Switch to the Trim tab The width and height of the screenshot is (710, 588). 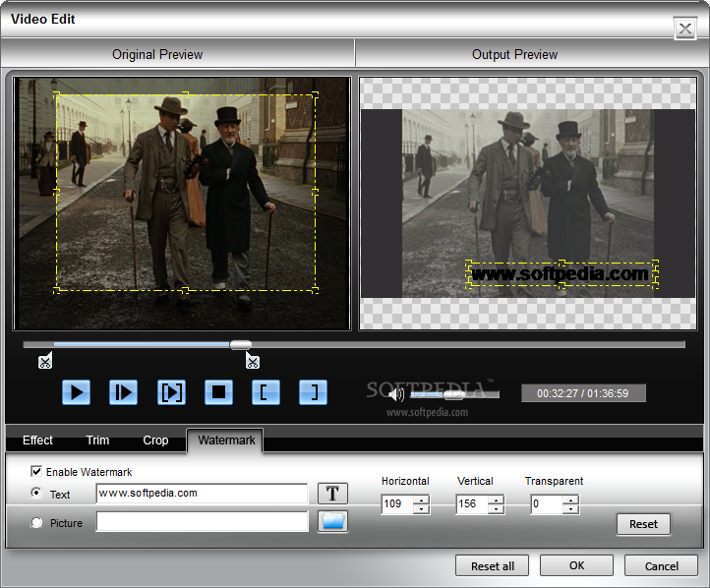click(x=97, y=440)
